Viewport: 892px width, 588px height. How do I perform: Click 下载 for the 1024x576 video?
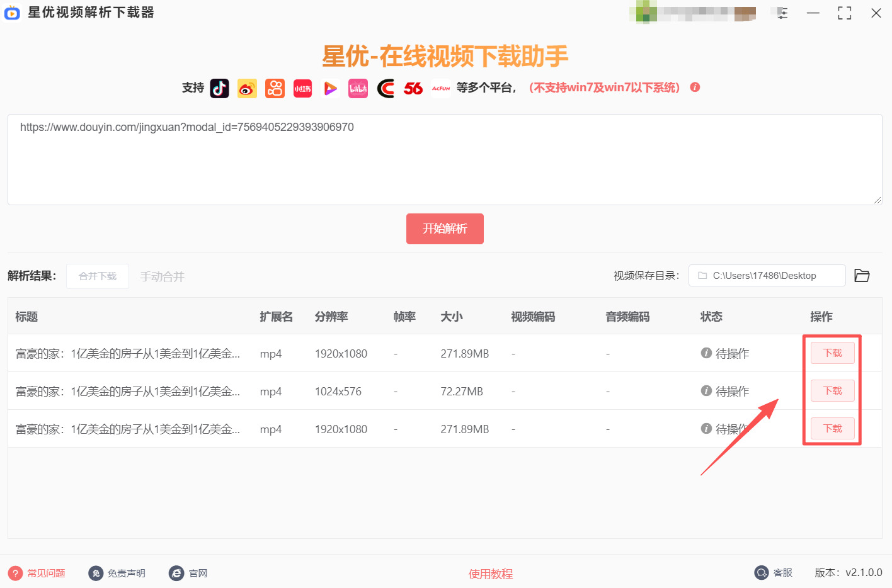click(832, 391)
